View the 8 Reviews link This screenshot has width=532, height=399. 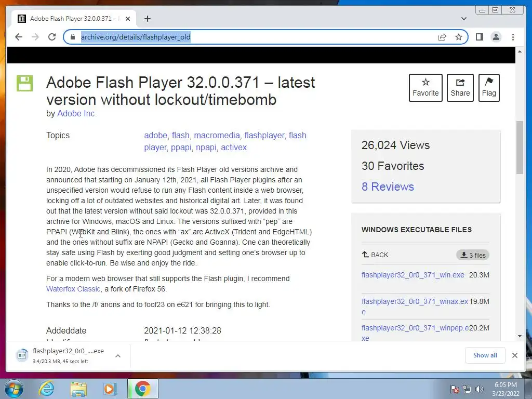click(x=388, y=187)
